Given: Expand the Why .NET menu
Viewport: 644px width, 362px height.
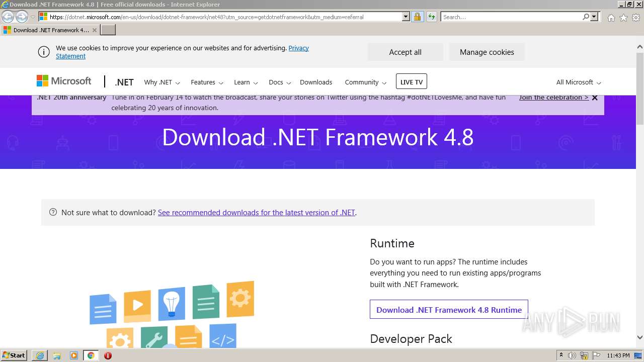Looking at the screenshot, I should [x=162, y=82].
